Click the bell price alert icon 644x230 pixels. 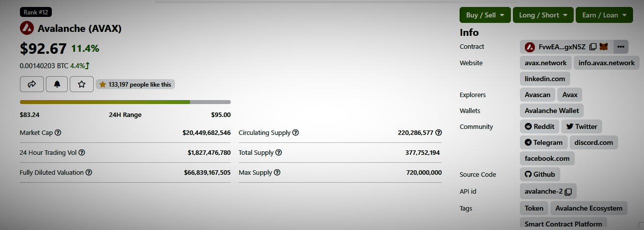point(57,84)
